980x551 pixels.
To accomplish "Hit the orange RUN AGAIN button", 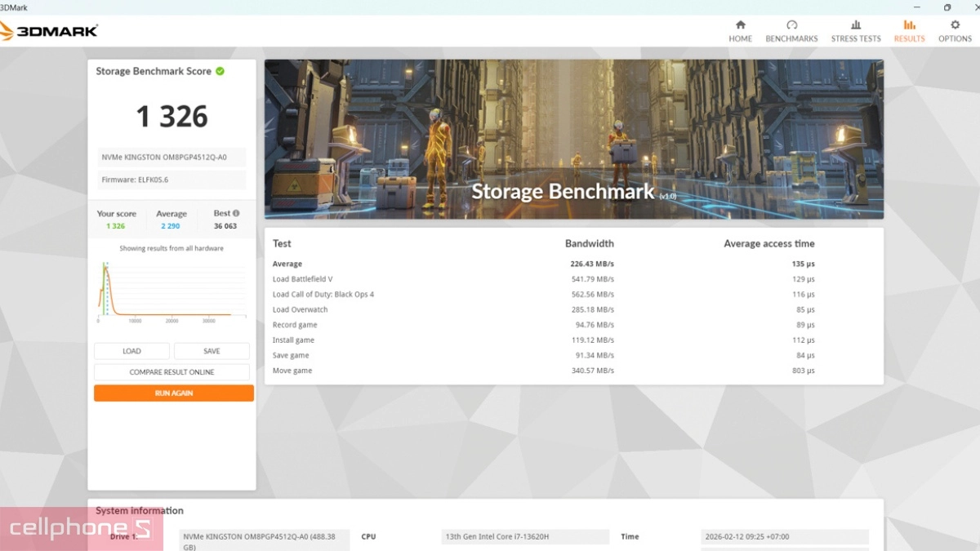I will [x=173, y=393].
